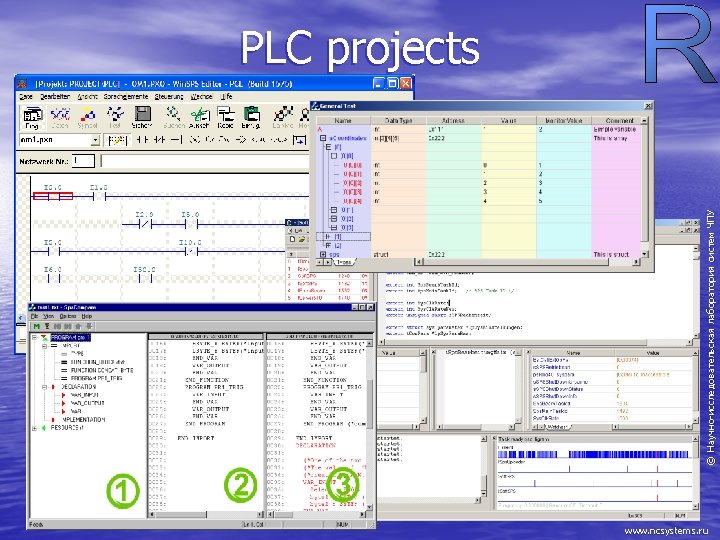Collapse the PROGRAM root tree node

pos(35,338)
